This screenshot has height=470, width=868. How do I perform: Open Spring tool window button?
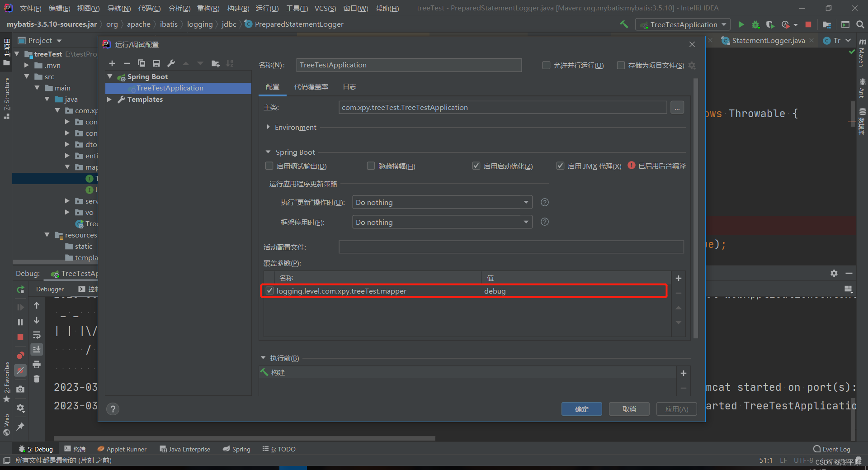click(x=236, y=449)
